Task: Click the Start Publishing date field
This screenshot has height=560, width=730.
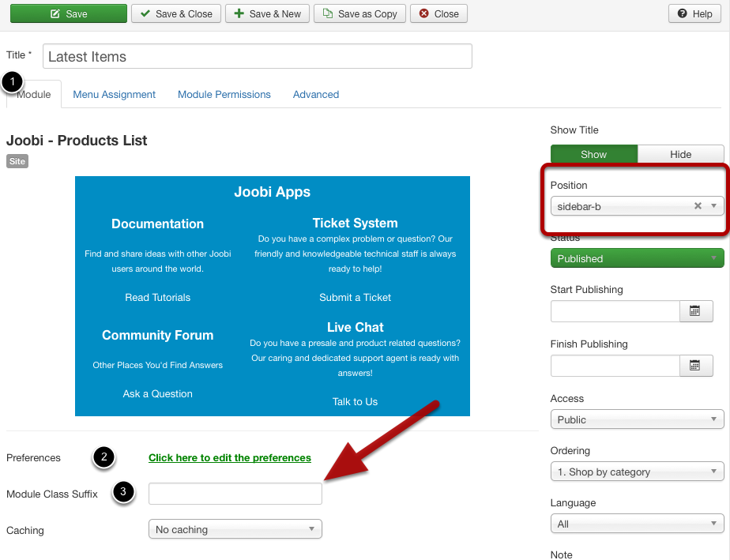Action: point(615,311)
